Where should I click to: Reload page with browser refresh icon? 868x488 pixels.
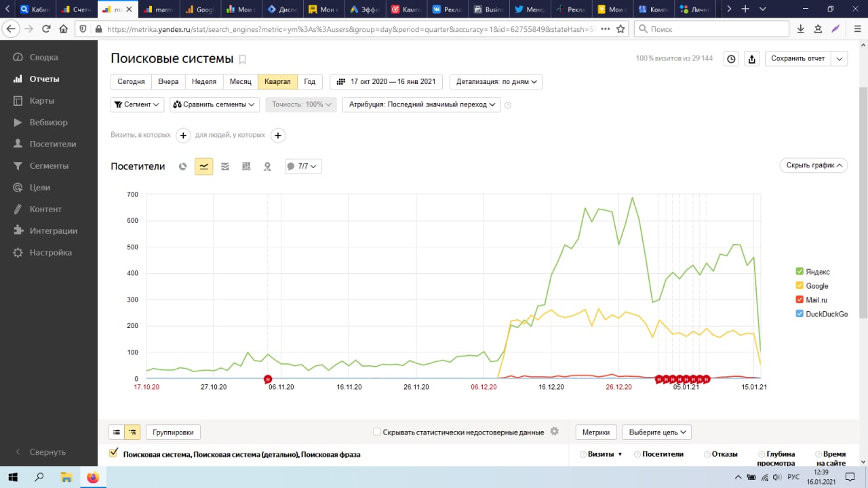[x=46, y=29]
